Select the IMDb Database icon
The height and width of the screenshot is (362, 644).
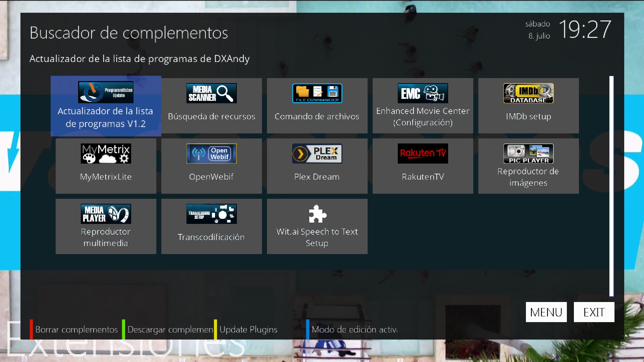(528, 93)
